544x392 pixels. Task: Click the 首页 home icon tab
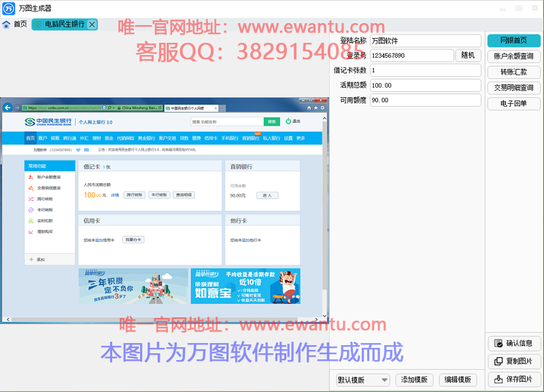click(14, 24)
